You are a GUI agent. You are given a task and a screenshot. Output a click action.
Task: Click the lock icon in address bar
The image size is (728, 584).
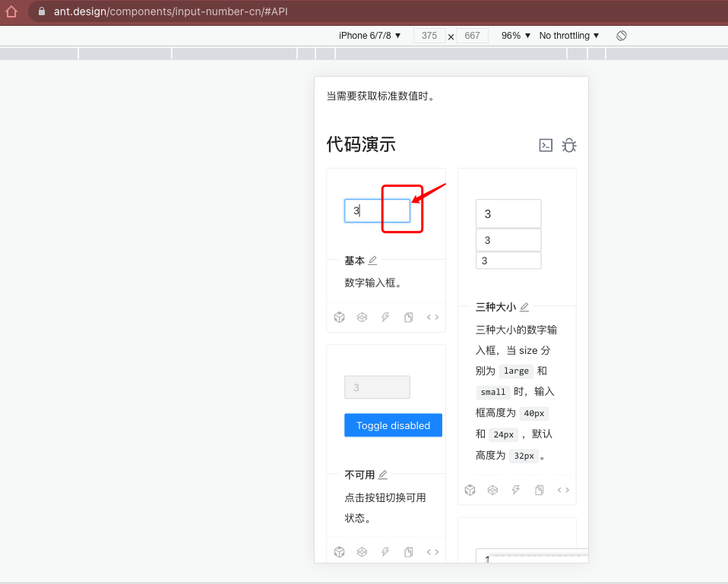tap(42, 11)
